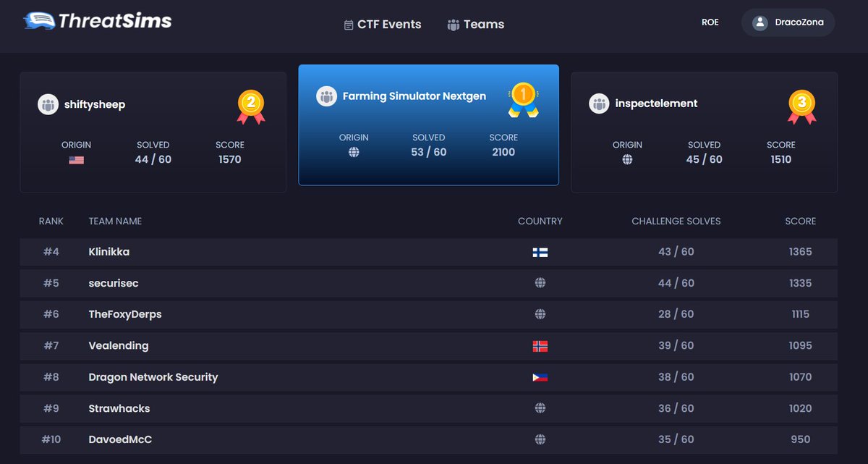Click 28 / 60 solves in TheFoxyDerps row
Image resolution: width=868 pixels, height=464 pixels.
click(x=676, y=314)
